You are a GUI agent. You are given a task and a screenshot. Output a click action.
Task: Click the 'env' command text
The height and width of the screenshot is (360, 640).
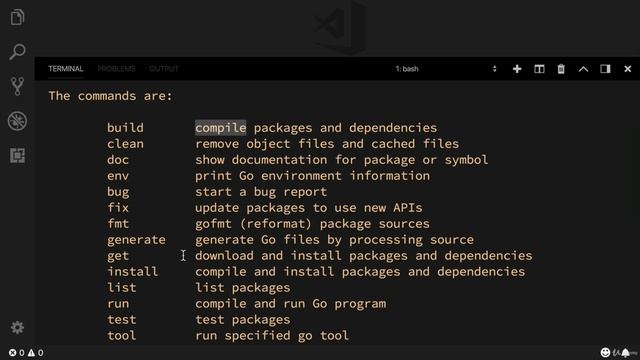118,176
